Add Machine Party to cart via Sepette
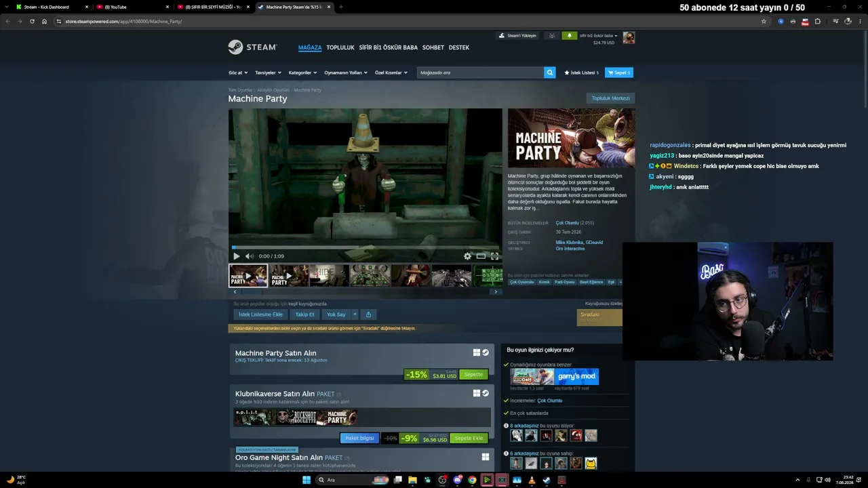 473,375
